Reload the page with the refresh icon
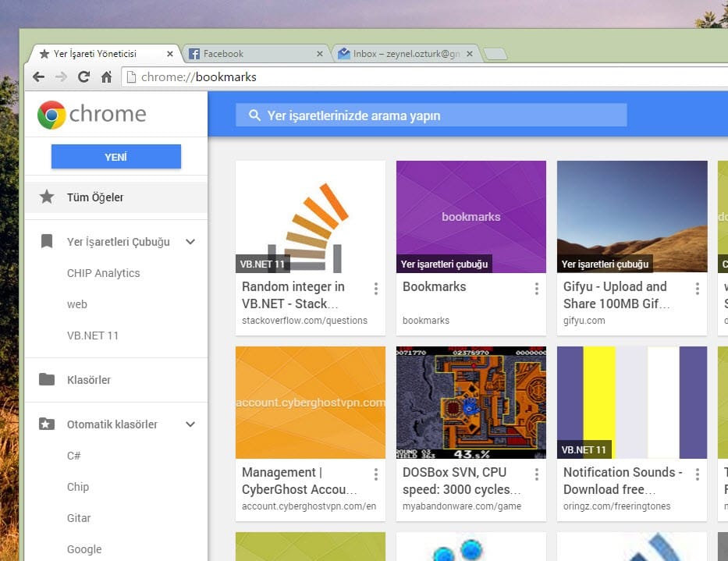This screenshot has height=561, width=728. [83, 77]
